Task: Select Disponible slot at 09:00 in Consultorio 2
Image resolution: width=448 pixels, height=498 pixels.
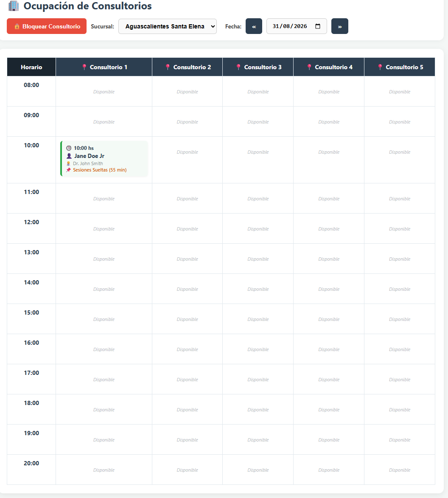Action: 187,122
